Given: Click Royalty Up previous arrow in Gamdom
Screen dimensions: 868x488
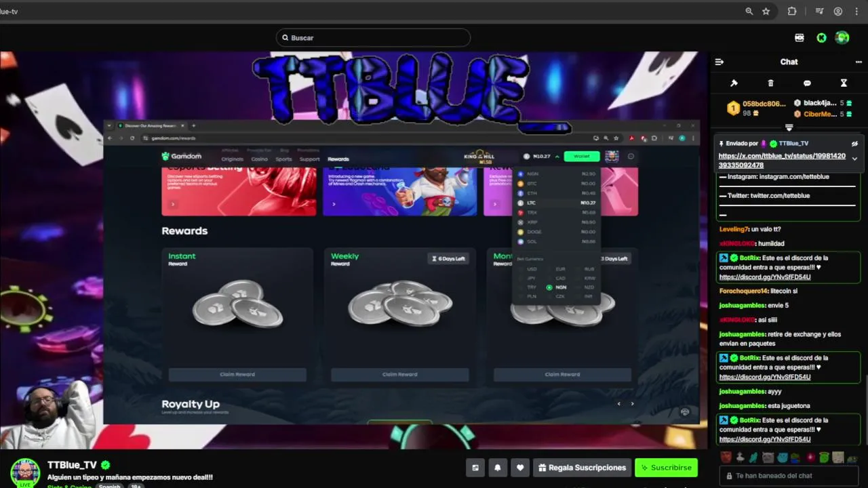Looking at the screenshot, I should [x=618, y=404].
